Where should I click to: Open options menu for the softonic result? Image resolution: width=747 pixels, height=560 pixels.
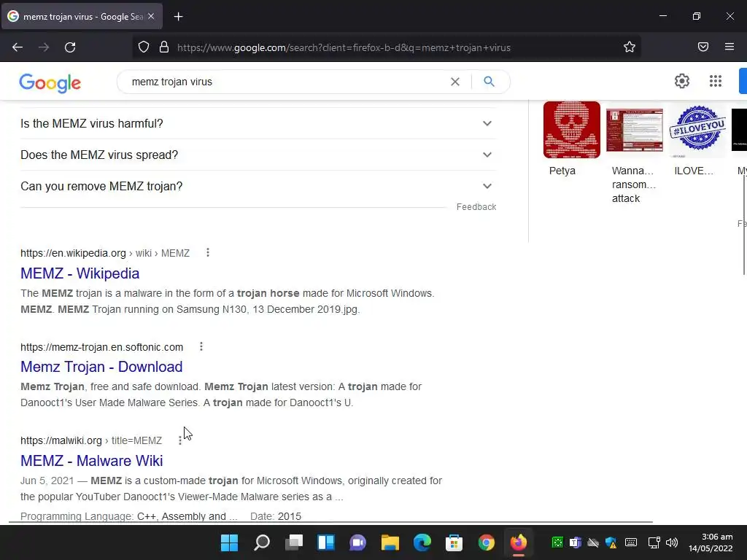coord(201,346)
